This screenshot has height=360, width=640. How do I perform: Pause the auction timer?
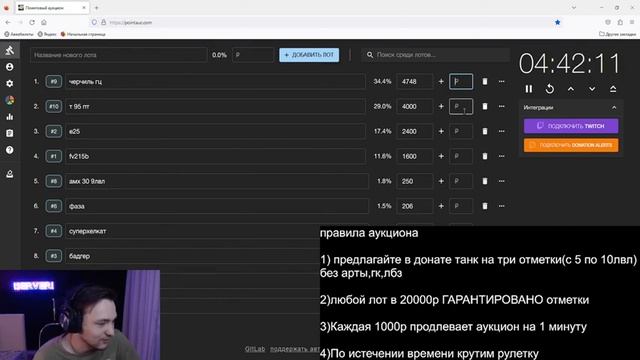(529, 89)
